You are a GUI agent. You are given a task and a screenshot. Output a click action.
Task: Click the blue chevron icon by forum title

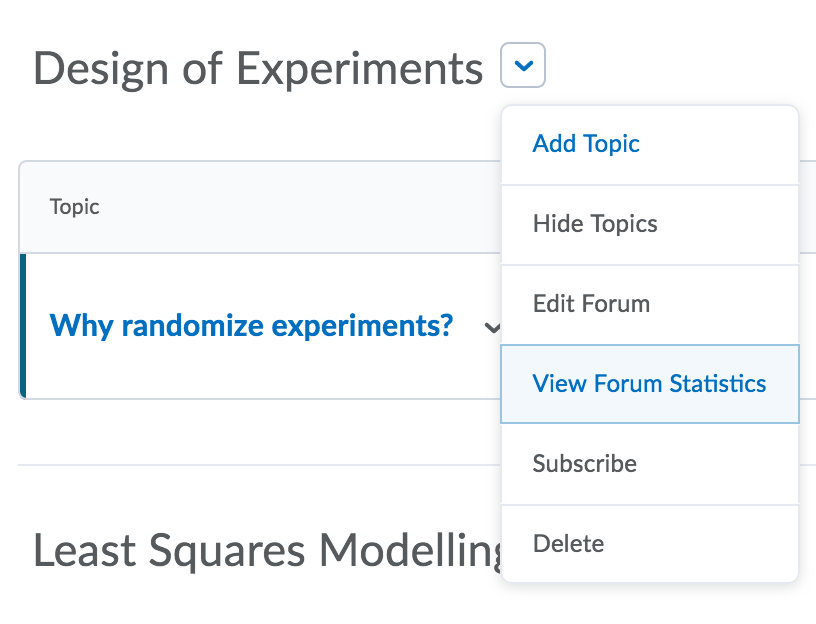pyautogui.click(x=524, y=67)
